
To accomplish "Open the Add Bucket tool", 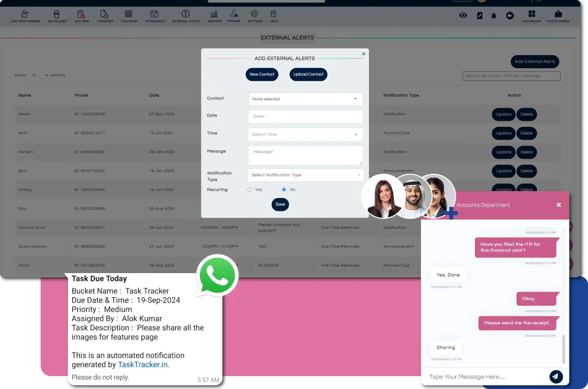I will coord(57,14).
